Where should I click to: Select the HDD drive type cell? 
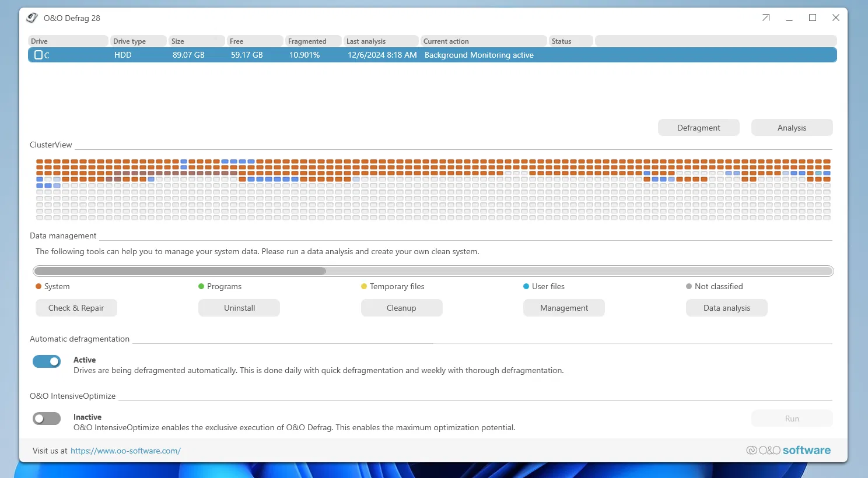(123, 55)
